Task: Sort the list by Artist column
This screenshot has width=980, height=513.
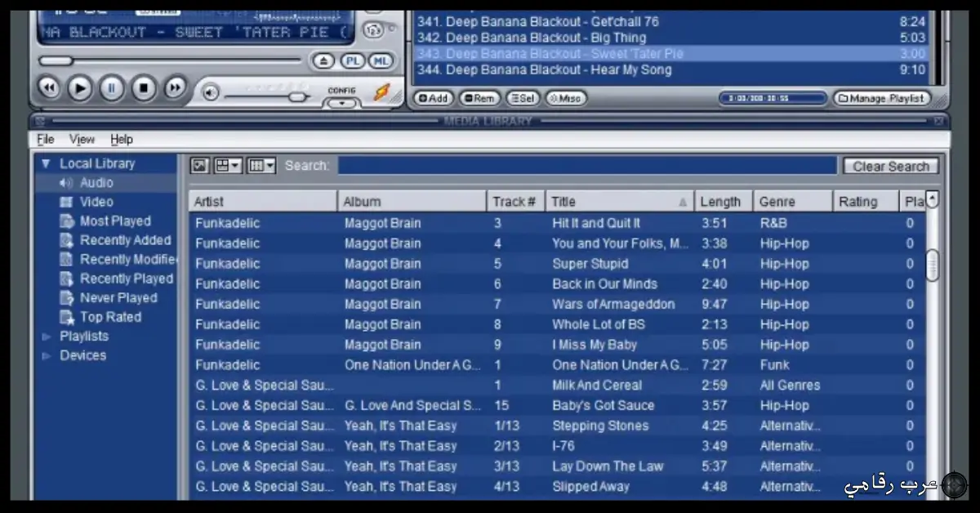Action: click(x=263, y=201)
